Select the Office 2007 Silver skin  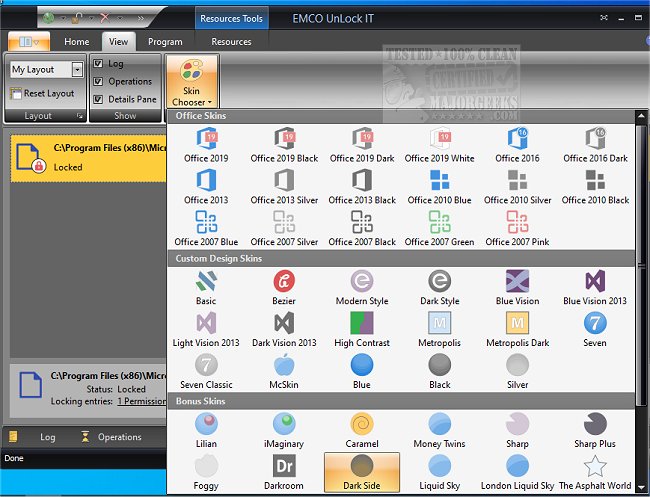click(x=284, y=229)
